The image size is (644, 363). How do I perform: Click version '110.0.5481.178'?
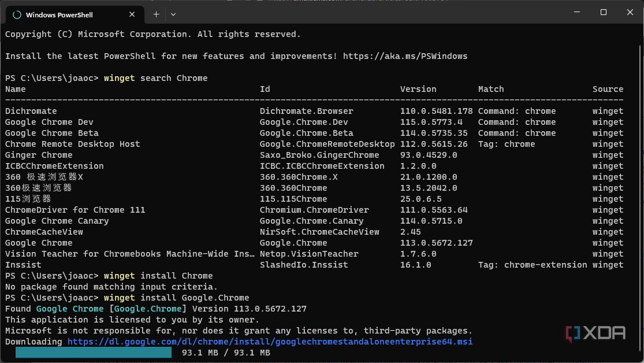[x=437, y=111]
